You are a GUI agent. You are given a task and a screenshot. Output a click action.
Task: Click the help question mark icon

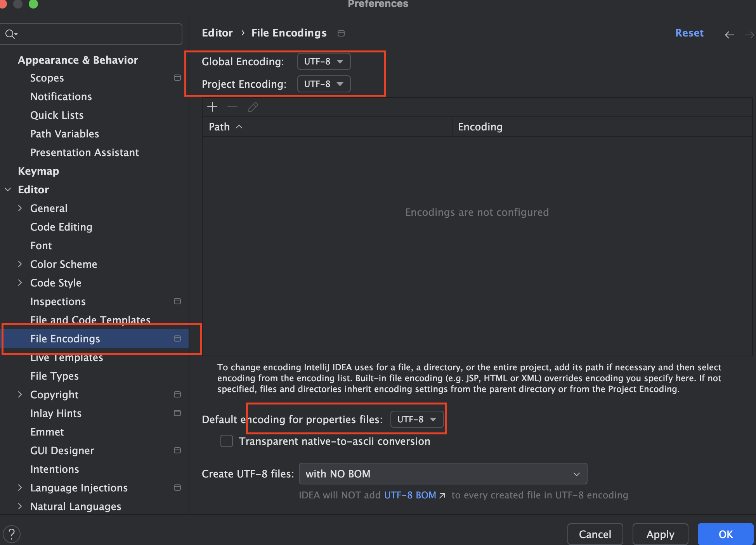(12, 534)
